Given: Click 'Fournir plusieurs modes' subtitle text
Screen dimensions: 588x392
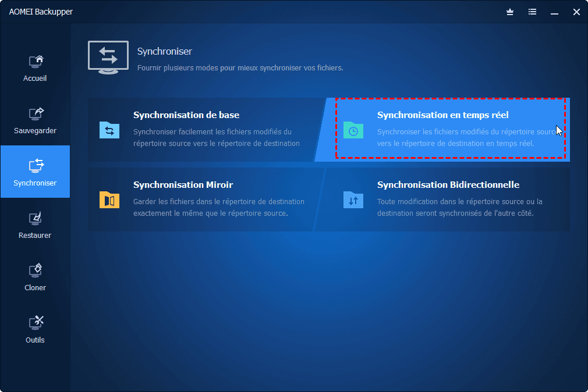Looking at the screenshot, I should point(240,68).
